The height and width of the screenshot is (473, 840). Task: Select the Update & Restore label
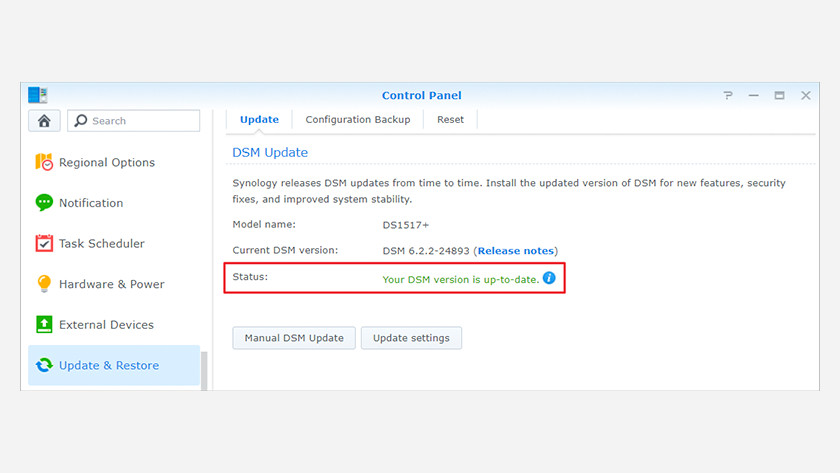point(109,365)
